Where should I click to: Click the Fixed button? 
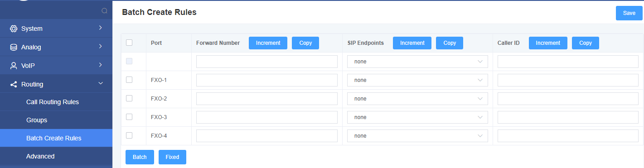click(x=172, y=157)
